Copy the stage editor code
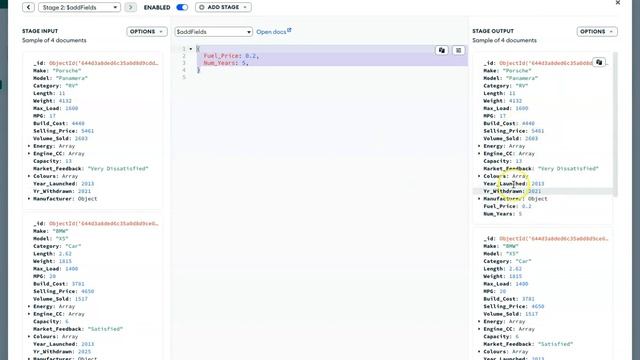The image size is (640, 360). click(442, 50)
